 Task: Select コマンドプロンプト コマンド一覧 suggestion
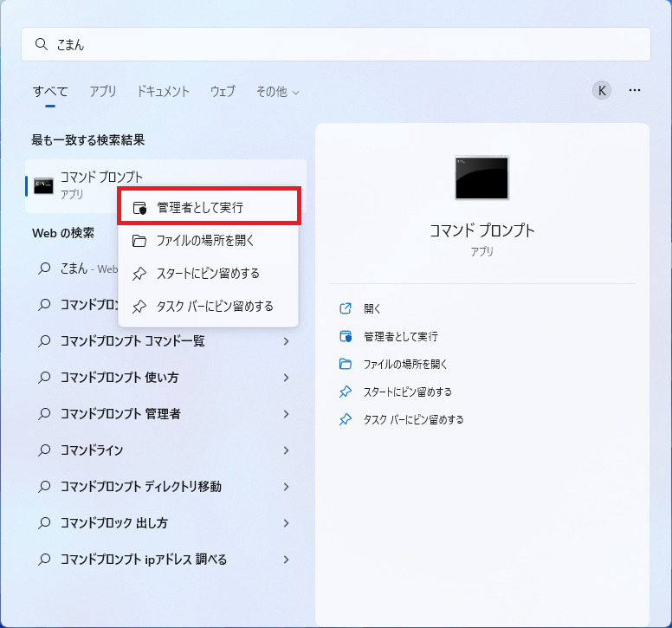(x=165, y=341)
